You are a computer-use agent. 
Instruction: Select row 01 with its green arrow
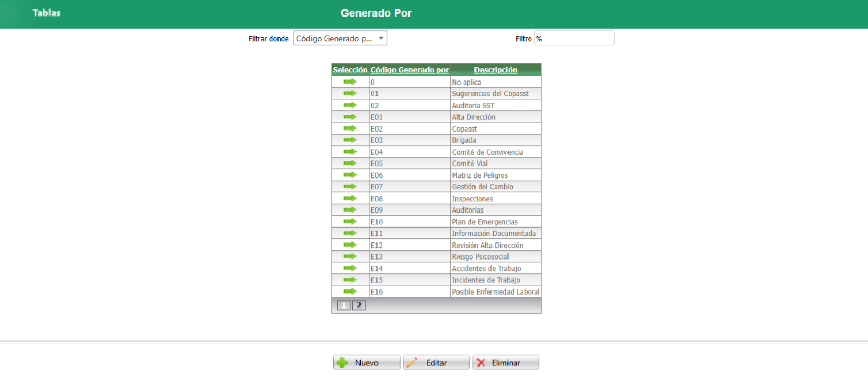[x=350, y=93]
